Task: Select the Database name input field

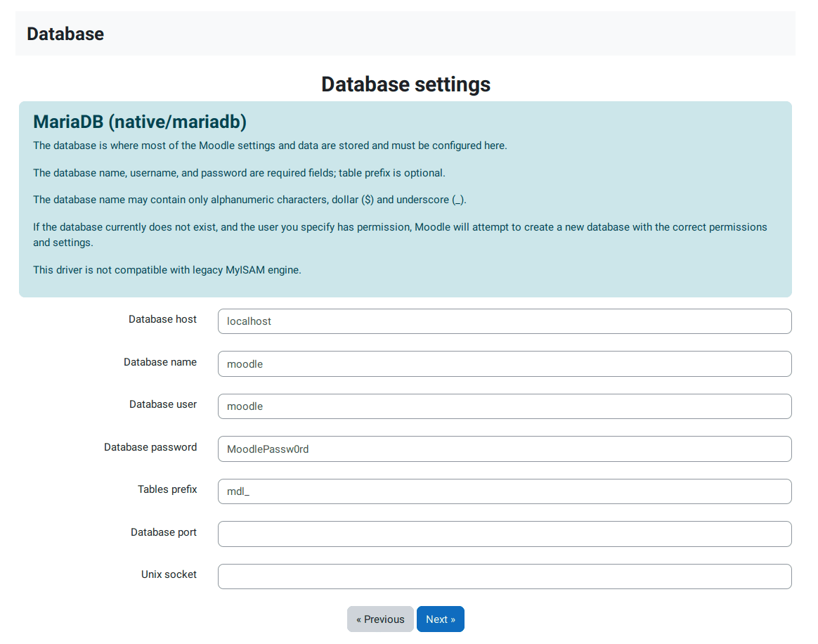Action: click(505, 363)
